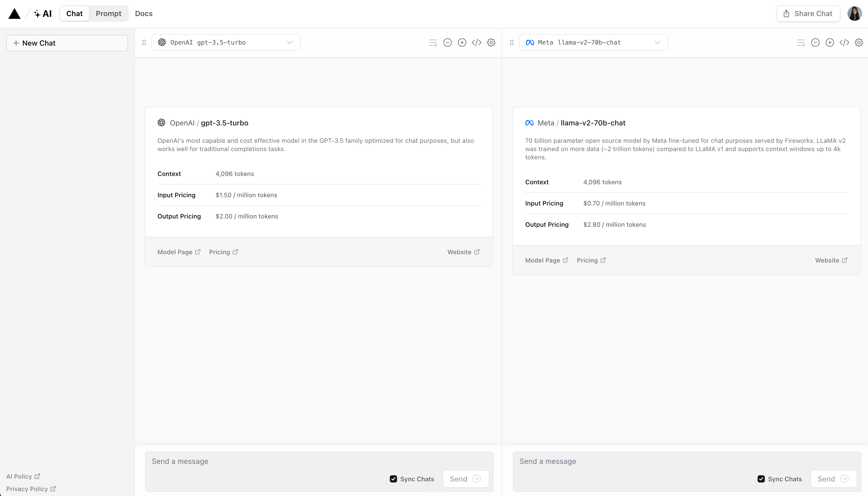Image resolution: width=868 pixels, height=496 pixels.
Task: Select the $2.80 / million tokens value
Action: coord(615,224)
